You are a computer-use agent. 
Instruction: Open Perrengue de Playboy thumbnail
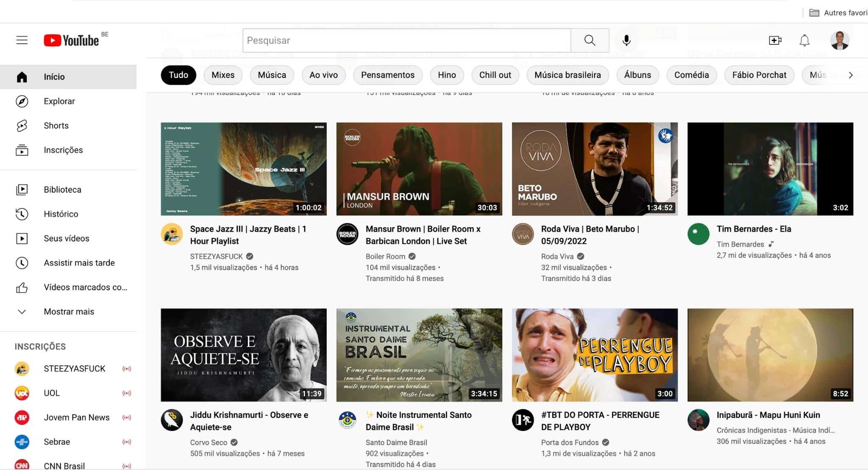click(595, 355)
